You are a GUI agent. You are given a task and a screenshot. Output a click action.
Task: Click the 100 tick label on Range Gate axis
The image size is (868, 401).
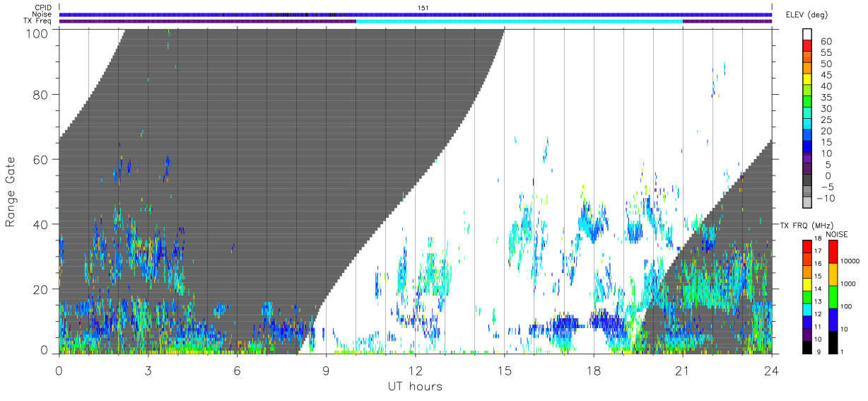point(36,33)
